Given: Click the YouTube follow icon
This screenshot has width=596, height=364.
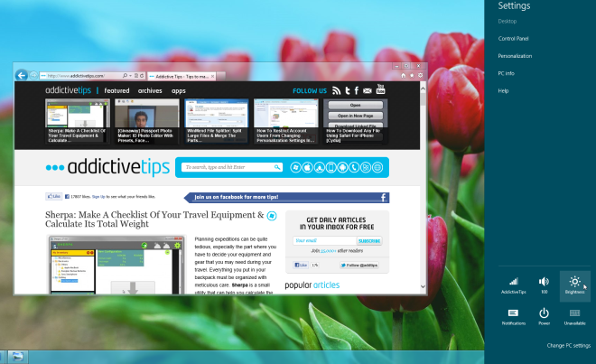Looking at the screenshot, I should click(x=380, y=89).
